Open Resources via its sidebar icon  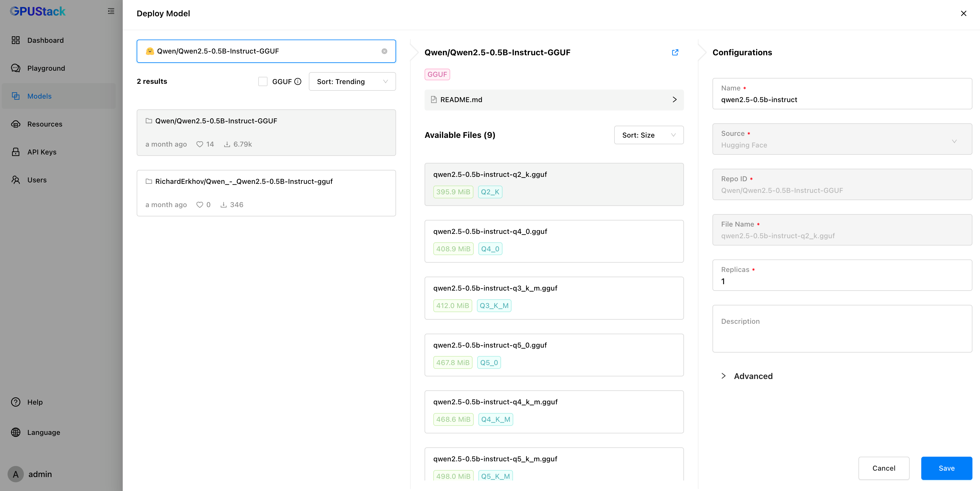coord(16,124)
